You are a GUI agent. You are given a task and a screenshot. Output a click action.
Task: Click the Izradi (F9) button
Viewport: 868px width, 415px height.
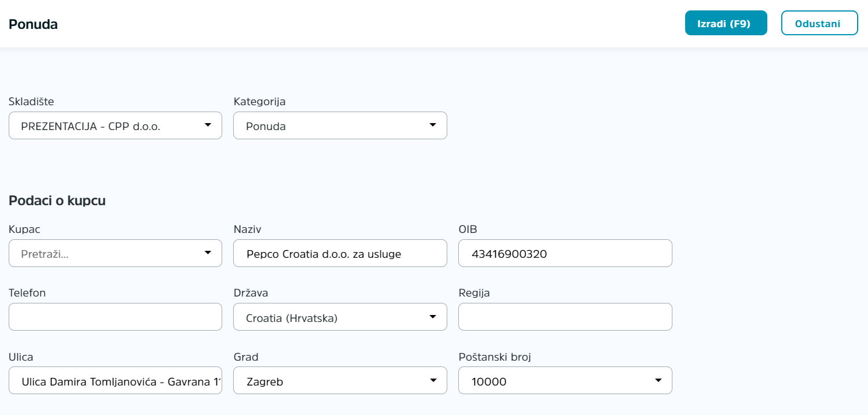[726, 23]
